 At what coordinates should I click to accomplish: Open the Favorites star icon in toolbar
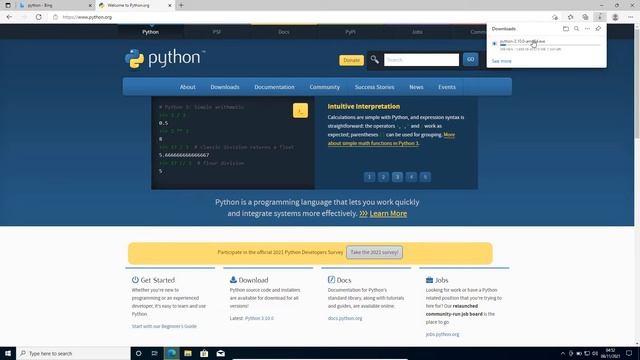coord(570,17)
